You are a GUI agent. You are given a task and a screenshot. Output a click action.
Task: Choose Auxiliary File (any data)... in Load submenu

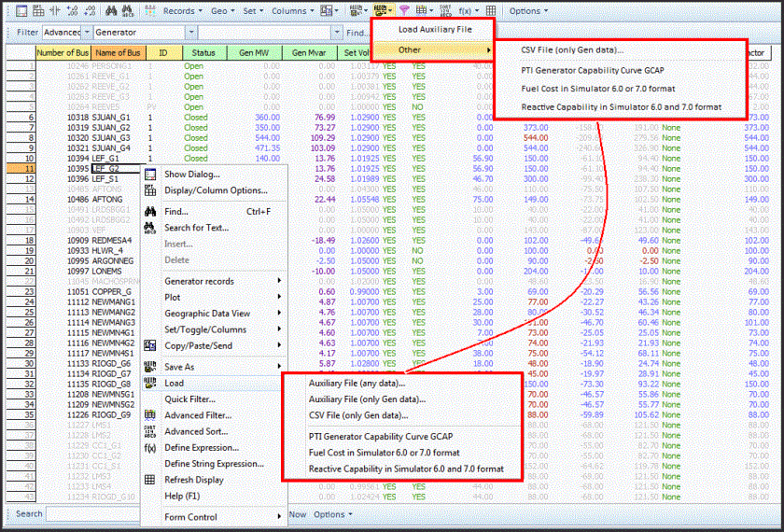[x=357, y=384]
